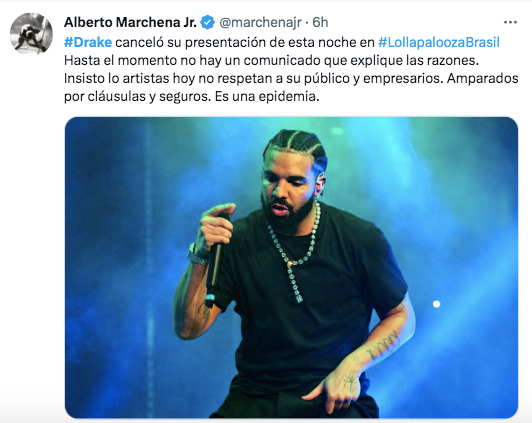Open the attached concert photo

coord(291,267)
